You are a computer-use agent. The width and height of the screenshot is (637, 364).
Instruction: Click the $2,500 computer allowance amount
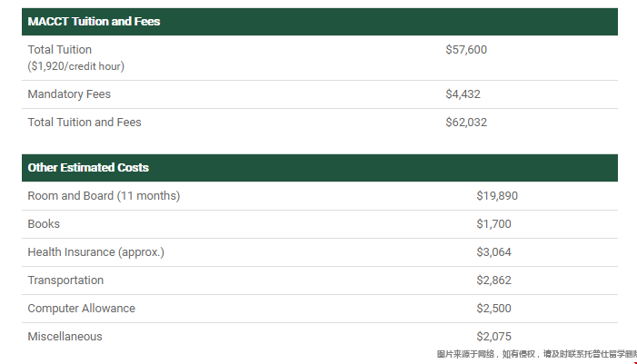[x=493, y=309]
